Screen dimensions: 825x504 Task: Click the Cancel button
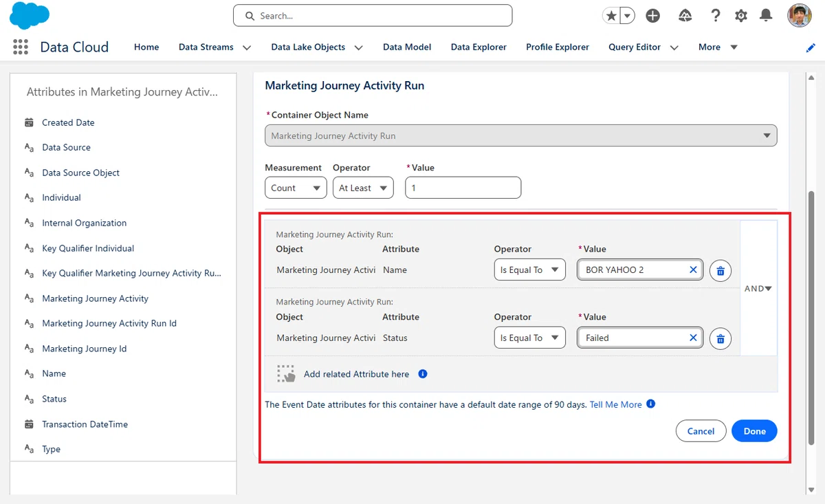[701, 431]
